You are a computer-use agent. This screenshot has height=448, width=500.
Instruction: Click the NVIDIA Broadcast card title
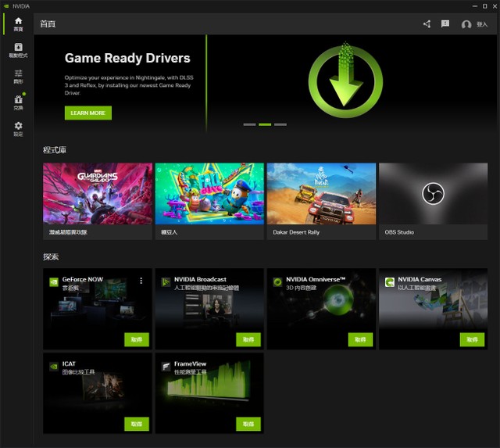[x=200, y=279]
